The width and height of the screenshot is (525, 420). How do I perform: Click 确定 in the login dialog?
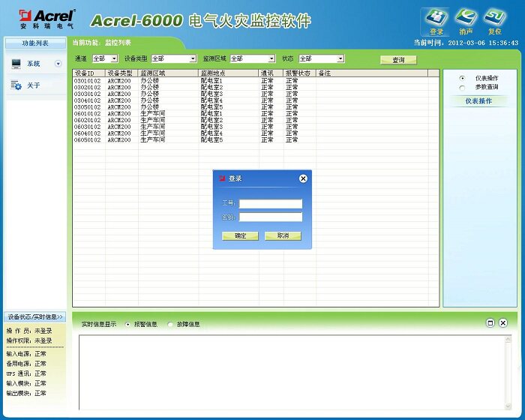coord(240,235)
